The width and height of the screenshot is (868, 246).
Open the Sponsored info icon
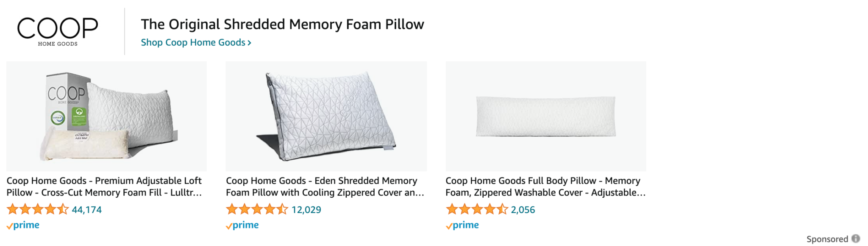pos(856,239)
